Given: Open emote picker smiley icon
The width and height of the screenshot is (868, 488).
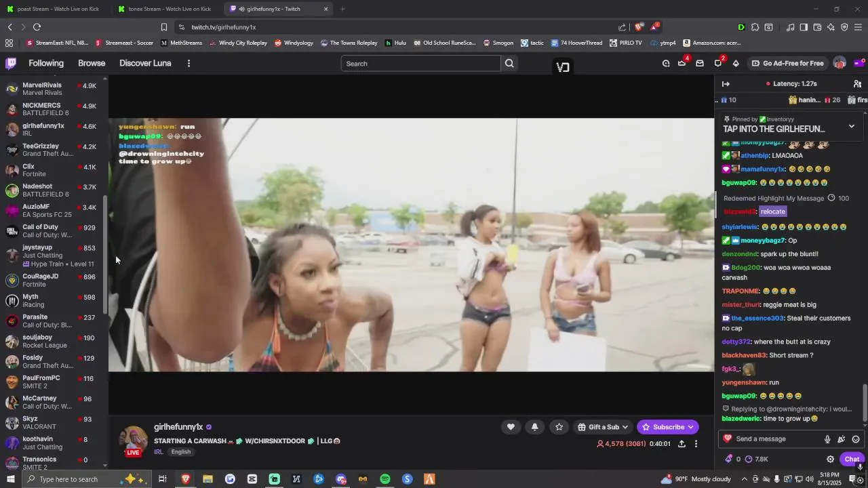Looking at the screenshot, I should tap(856, 439).
